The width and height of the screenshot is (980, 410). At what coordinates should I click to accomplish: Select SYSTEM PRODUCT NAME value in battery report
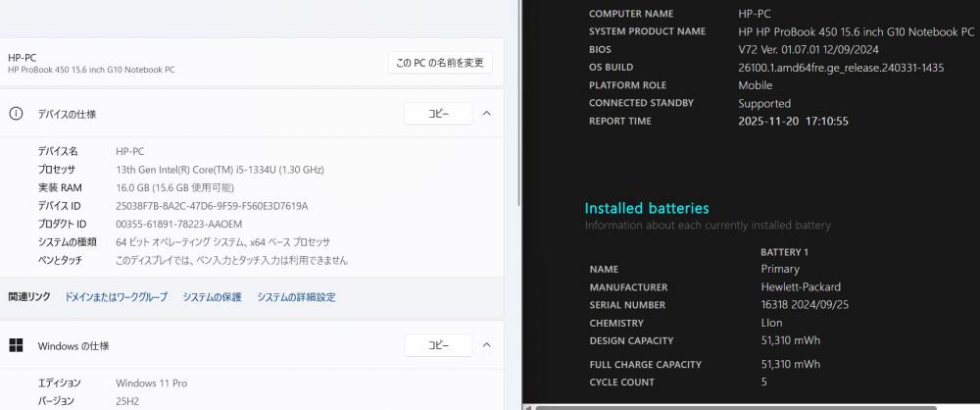click(856, 31)
